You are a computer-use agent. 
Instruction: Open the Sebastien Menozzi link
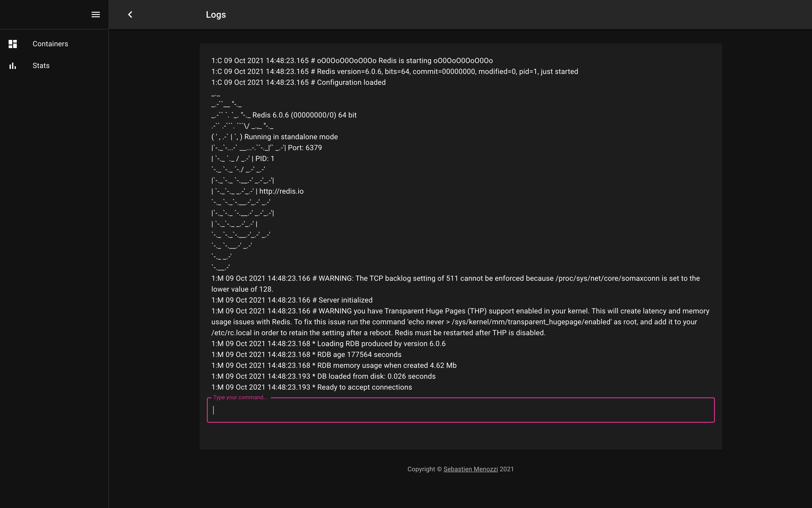(x=470, y=469)
